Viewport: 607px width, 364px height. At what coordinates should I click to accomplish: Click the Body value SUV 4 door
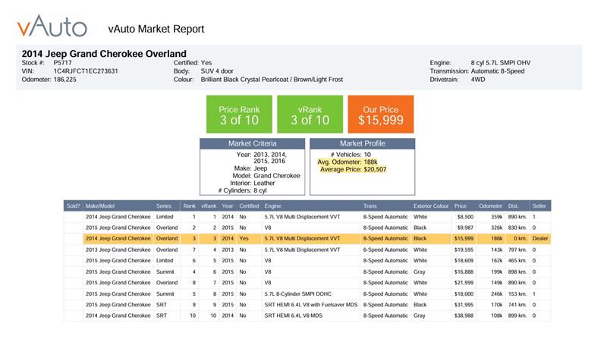click(x=217, y=71)
